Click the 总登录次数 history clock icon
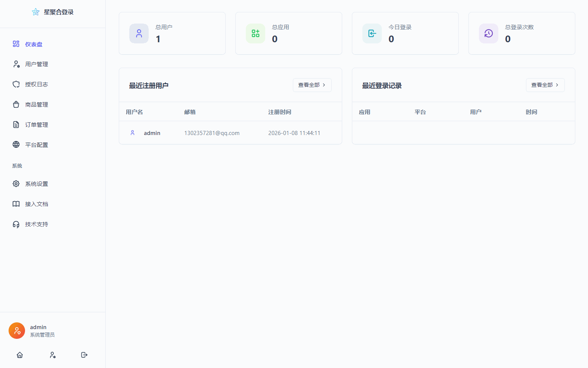The height and width of the screenshot is (368, 588). (x=489, y=34)
